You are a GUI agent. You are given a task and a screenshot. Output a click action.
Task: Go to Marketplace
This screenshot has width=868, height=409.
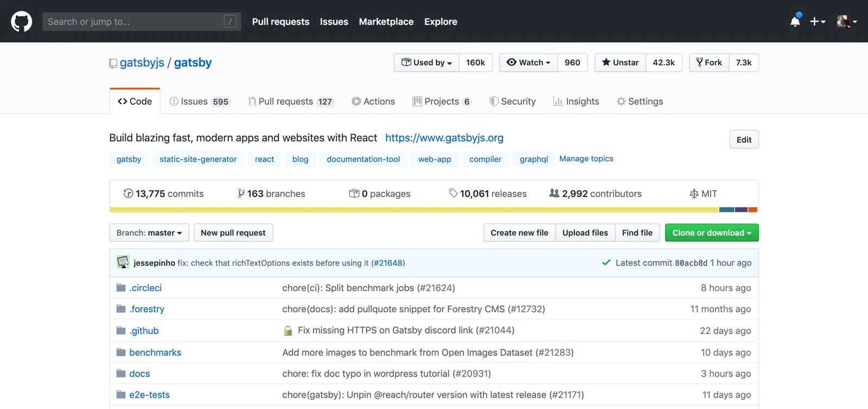(386, 22)
